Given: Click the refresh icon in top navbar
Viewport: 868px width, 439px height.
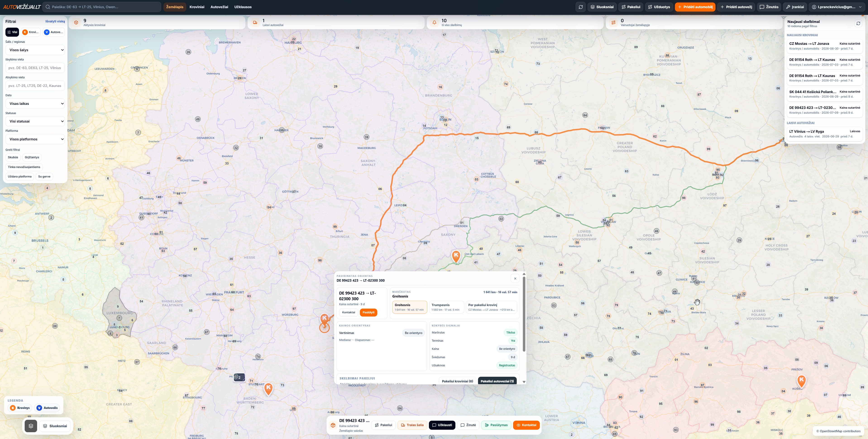Looking at the screenshot, I should click(x=581, y=7).
